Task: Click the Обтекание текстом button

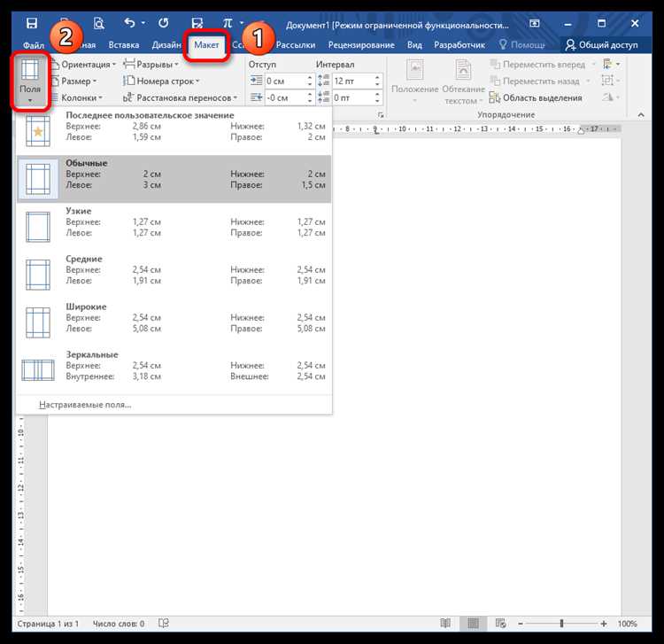Action: point(463,81)
